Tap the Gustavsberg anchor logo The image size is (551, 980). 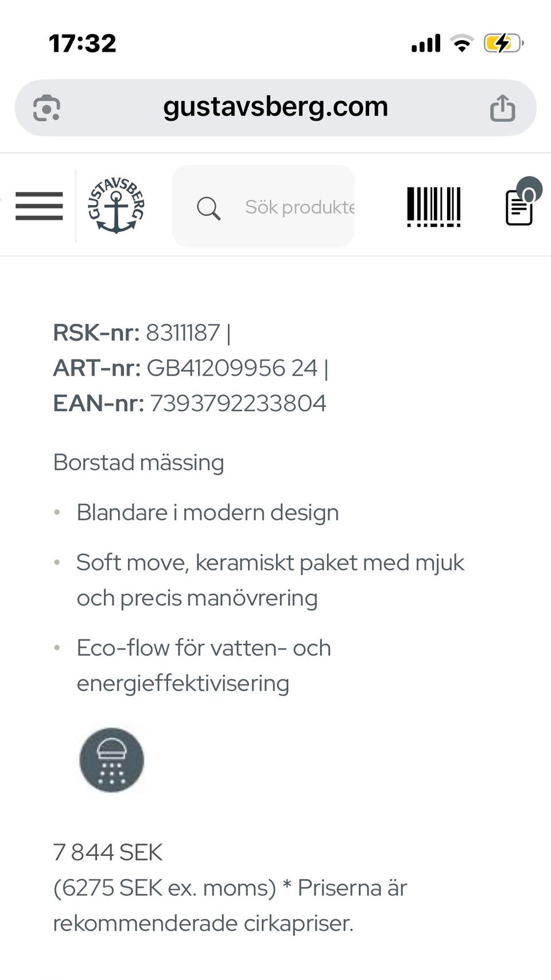coord(116,206)
